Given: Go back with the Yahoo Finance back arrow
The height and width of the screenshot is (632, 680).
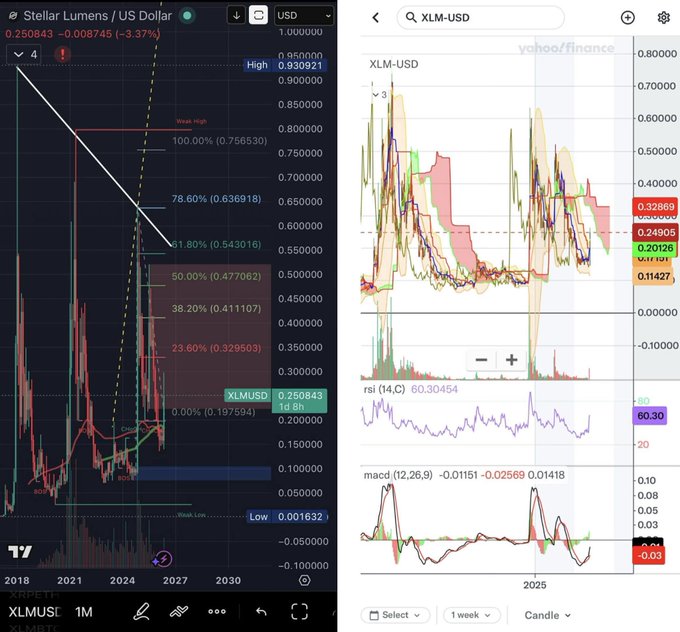Looking at the screenshot, I should coord(376,18).
